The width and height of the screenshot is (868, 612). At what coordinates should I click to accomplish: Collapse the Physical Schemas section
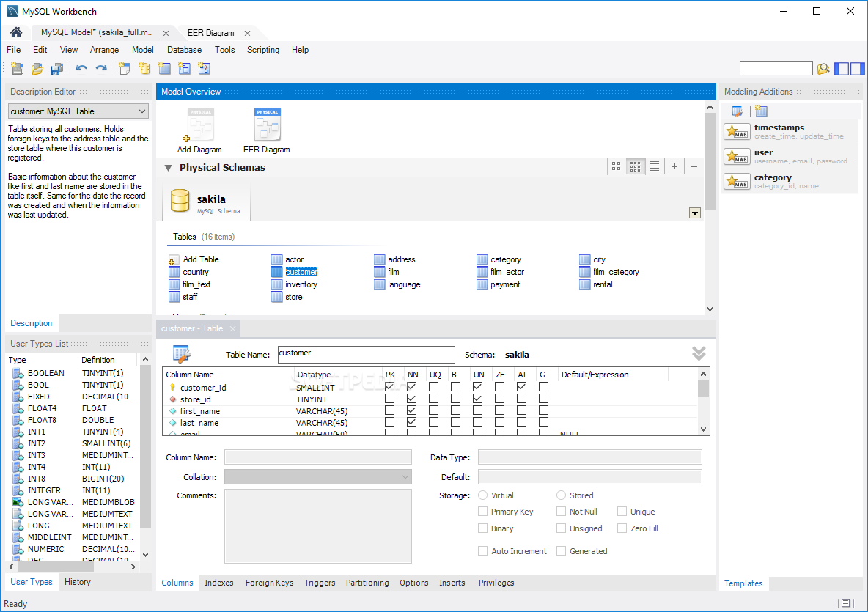tap(169, 168)
